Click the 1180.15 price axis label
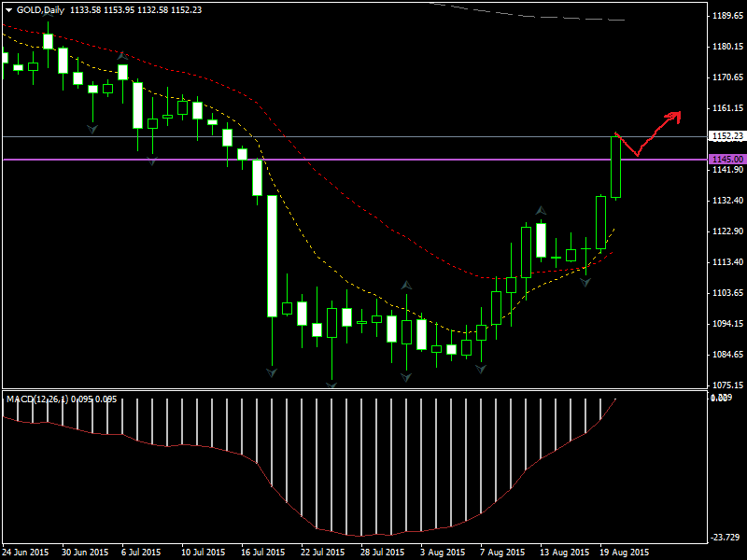Viewport: 747px width, 560px height. pos(727,46)
